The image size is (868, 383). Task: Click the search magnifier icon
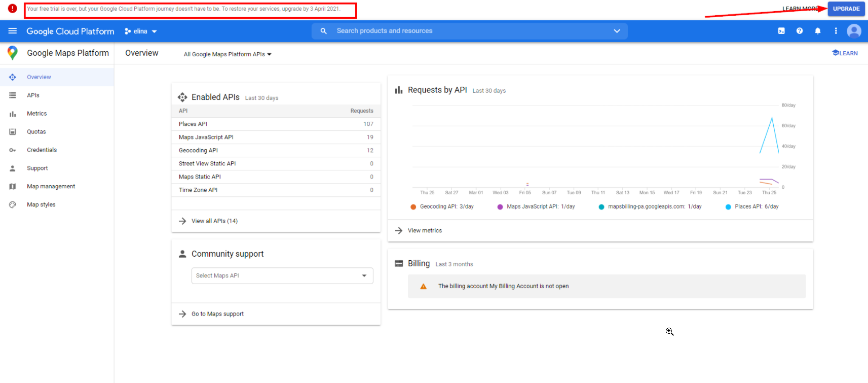point(323,31)
